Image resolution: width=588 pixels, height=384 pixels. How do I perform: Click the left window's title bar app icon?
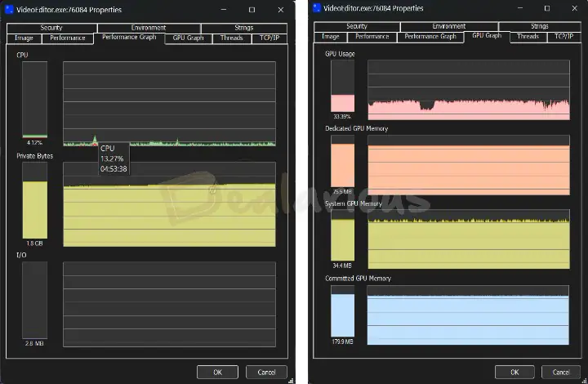pyautogui.click(x=10, y=9)
